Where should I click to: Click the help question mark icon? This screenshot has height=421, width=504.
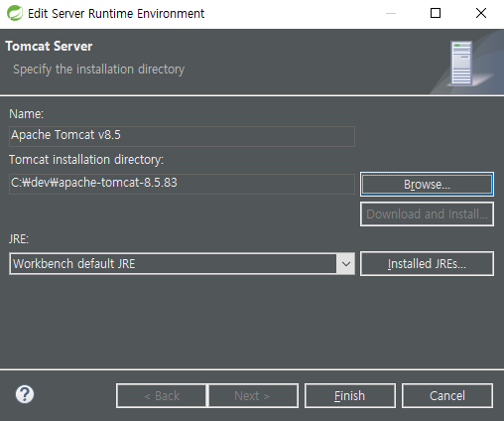click(25, 394)
